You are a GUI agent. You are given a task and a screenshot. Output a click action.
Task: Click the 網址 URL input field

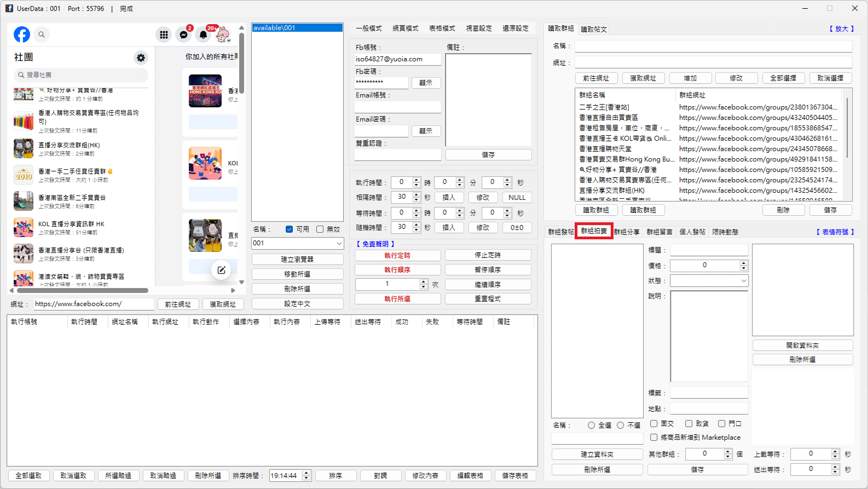click(x=94, y=304)
